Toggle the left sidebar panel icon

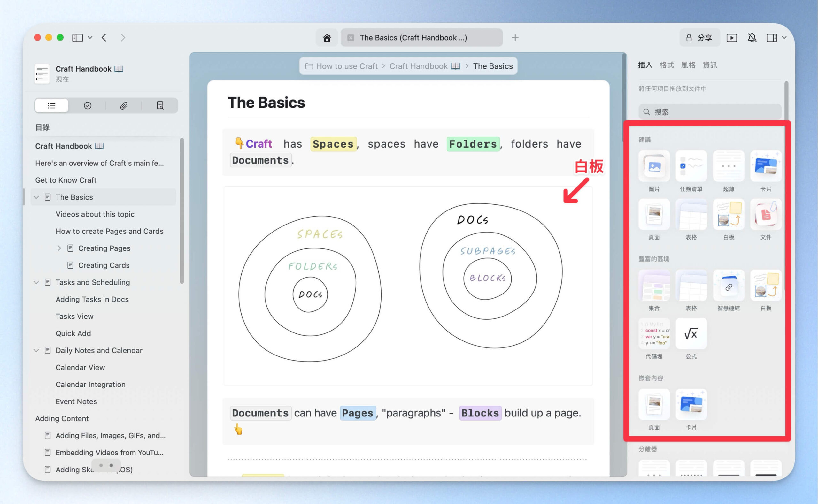tap(78, 38)
